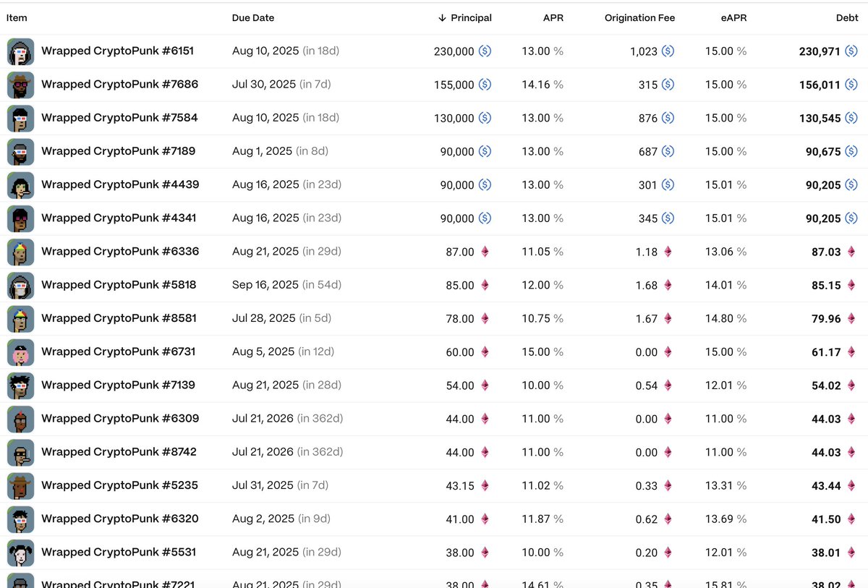
Task: Click the Ethereum icon beside 85.00 principal
Action: (x=485, y=285)
